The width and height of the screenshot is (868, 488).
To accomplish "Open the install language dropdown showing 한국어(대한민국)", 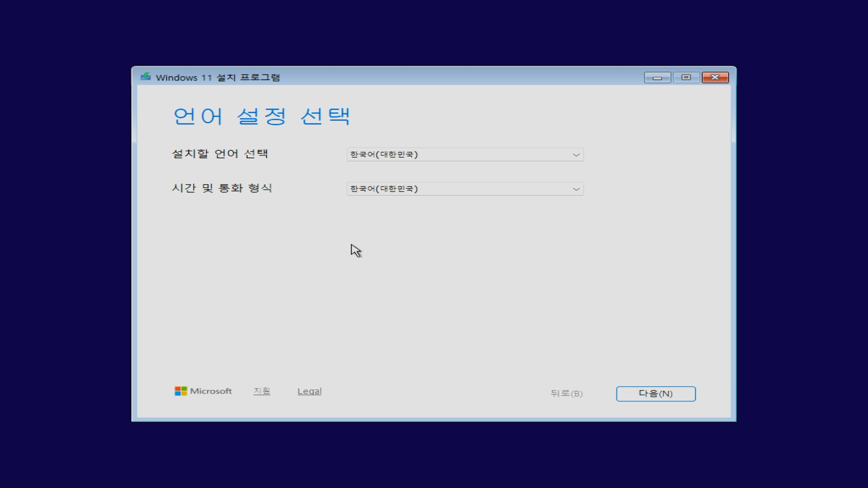I will (x=465, y=154).
